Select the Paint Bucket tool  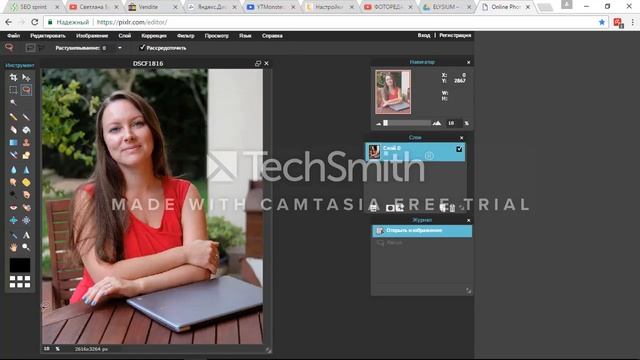[x=26, y=130]
